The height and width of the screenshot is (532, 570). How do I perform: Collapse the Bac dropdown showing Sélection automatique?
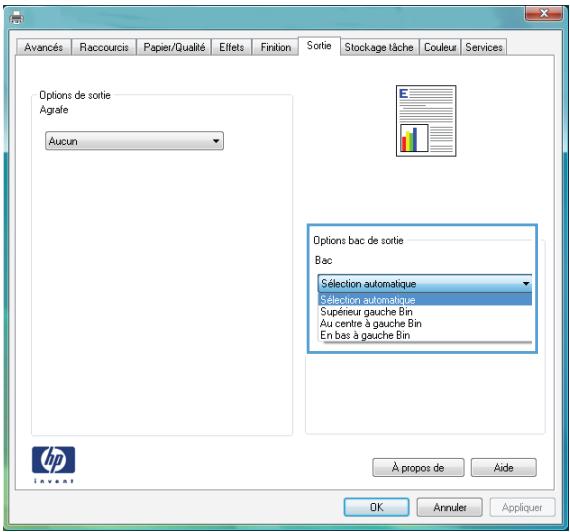(x=425, y=284)
